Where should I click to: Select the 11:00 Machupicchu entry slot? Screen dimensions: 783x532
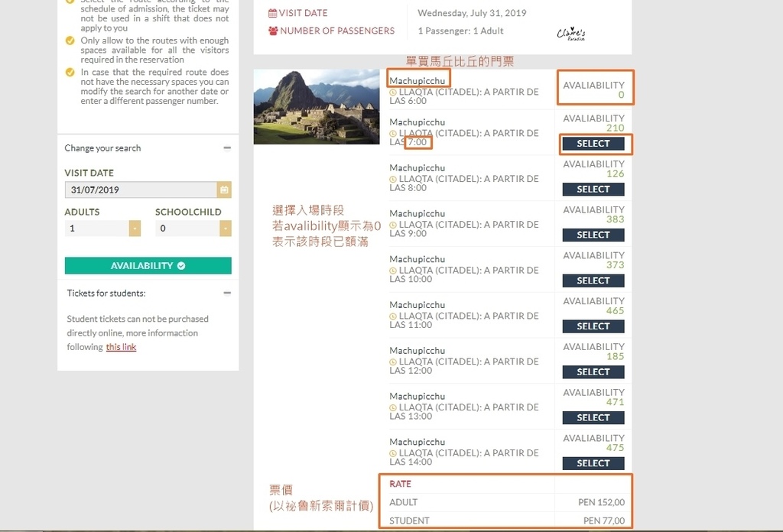593,326
